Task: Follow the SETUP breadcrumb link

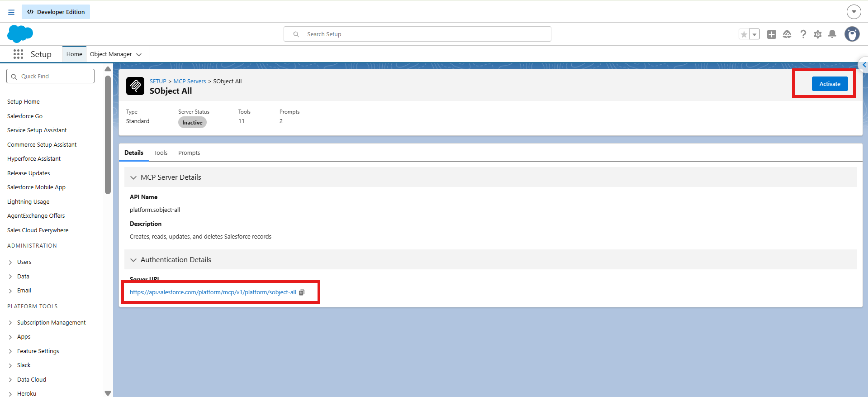Action: pos(158,81)
